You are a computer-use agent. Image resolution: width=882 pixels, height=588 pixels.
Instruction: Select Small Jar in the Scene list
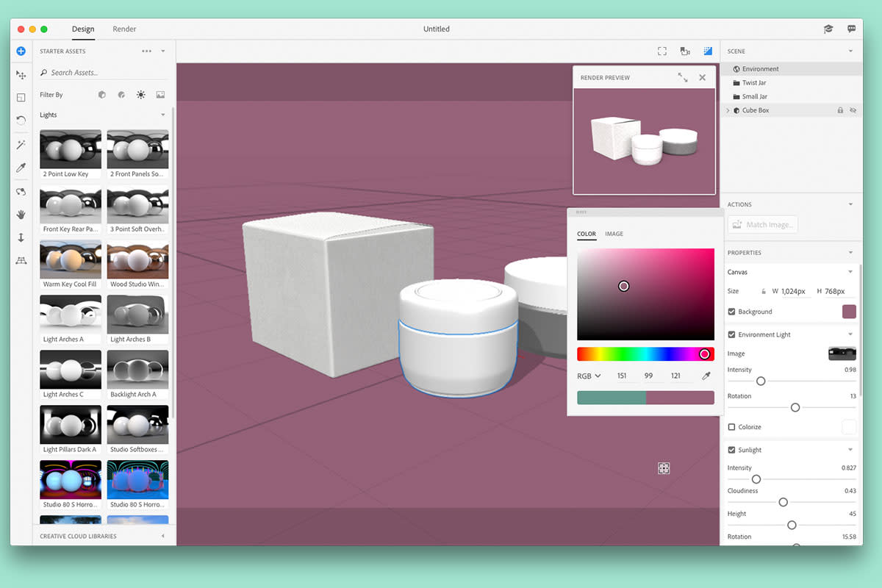[x=791, y=96]
